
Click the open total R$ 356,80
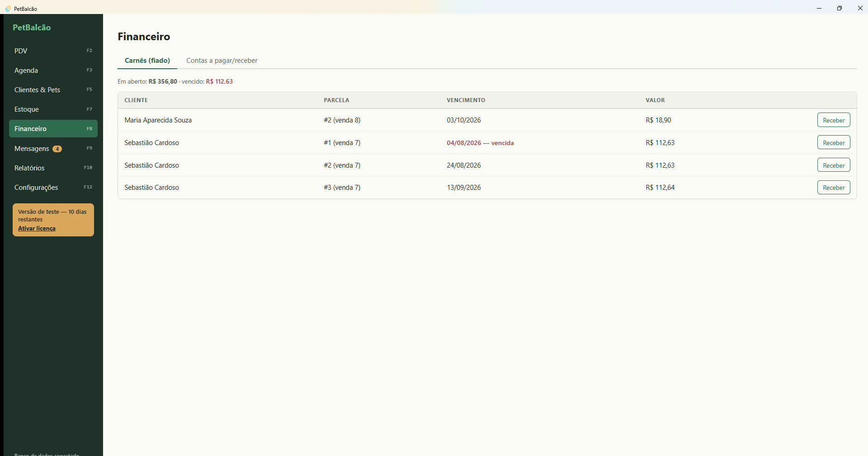click(163, 81)
